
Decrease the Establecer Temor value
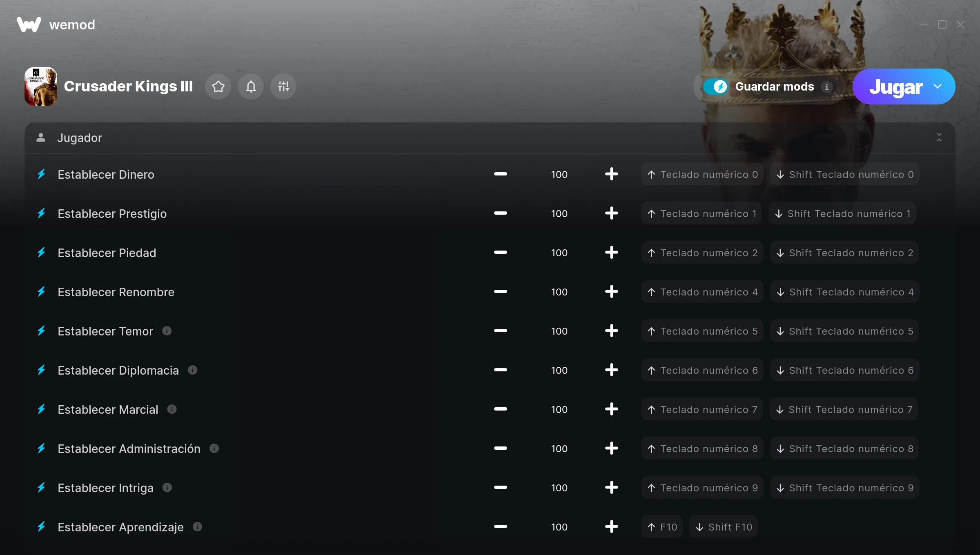tap(501, 331)
